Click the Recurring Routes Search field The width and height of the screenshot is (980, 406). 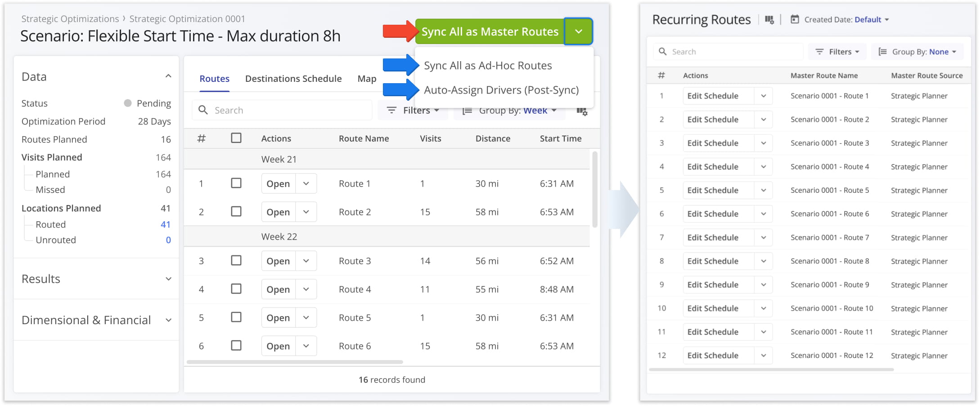pos(728,52)
